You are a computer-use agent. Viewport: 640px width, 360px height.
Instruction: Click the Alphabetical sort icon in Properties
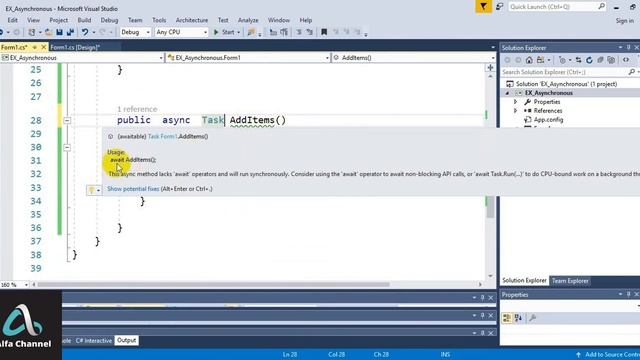click(518, 318)
